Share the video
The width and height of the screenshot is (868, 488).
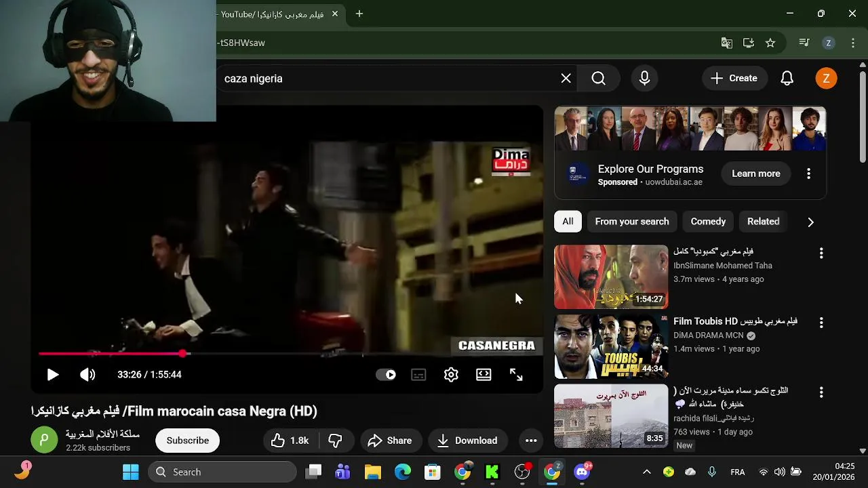[x=390, y=441]
